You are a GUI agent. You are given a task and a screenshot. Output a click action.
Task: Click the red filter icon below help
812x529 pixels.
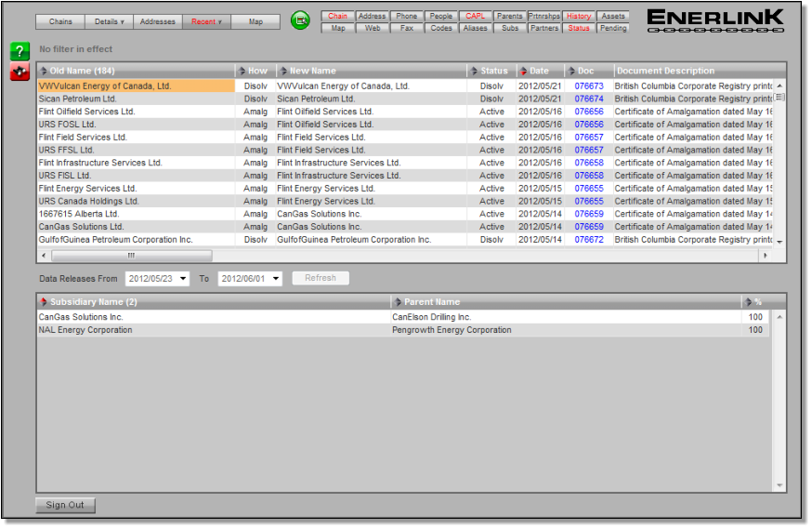pyautogui.click(x=20, y=72)
